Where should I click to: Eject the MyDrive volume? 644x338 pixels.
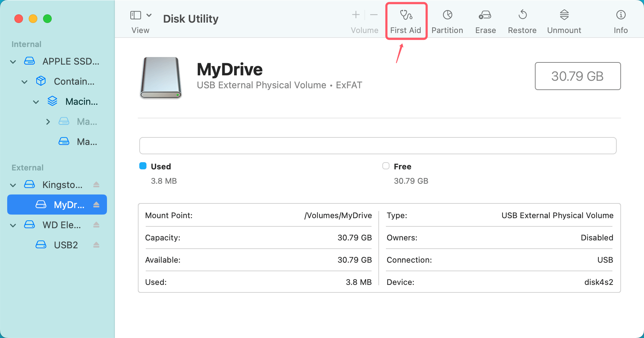[96, 205]
